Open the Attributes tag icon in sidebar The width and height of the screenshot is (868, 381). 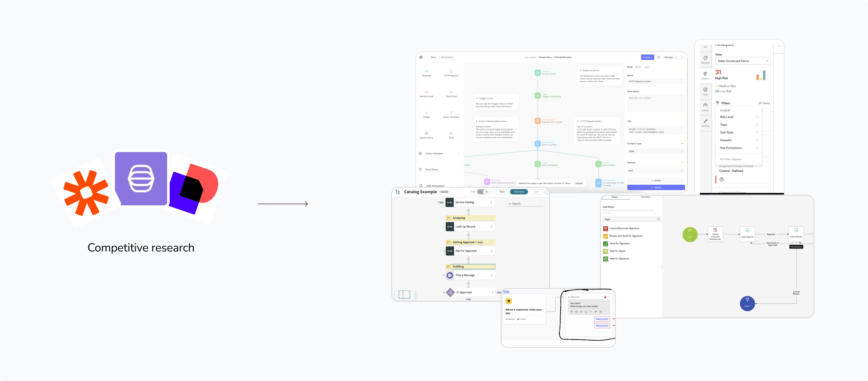pyautogui.click(x=705, y=58)
